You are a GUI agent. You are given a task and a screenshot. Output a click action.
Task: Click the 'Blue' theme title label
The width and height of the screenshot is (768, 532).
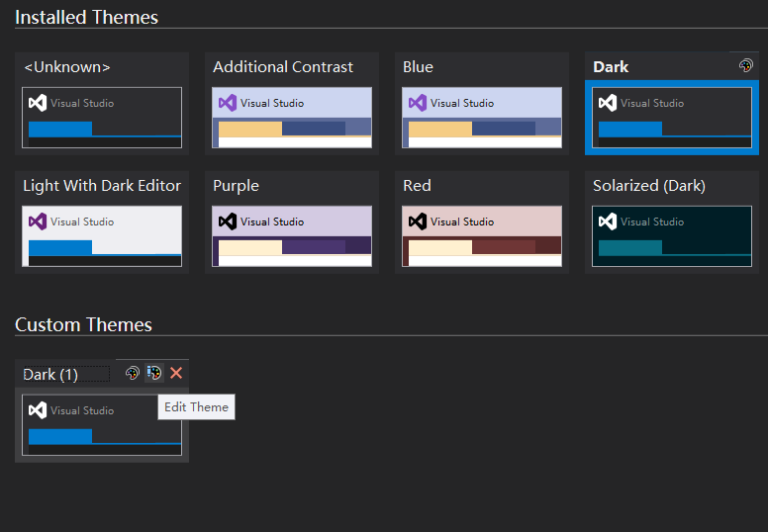[x=418, y=67]
